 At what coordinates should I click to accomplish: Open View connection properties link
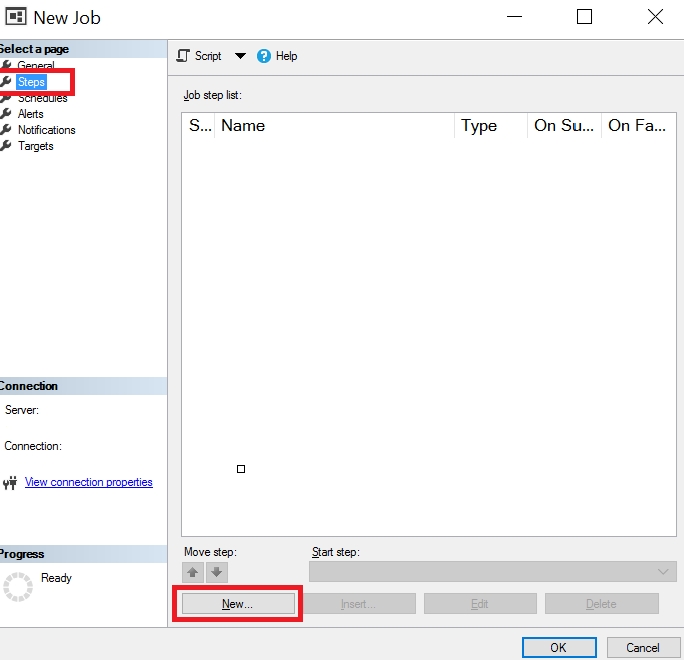tap(89, 482)
